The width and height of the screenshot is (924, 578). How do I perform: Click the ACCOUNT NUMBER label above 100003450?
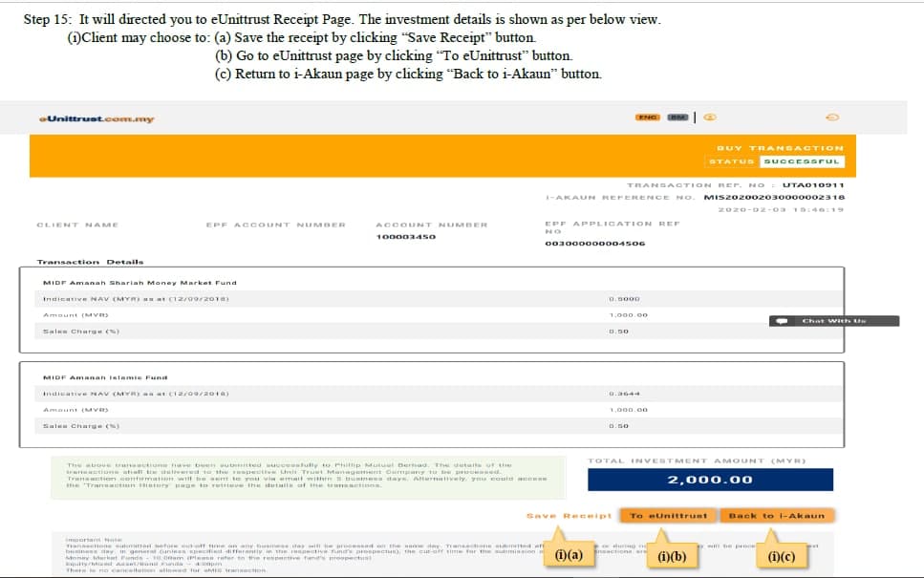(432, 225)
